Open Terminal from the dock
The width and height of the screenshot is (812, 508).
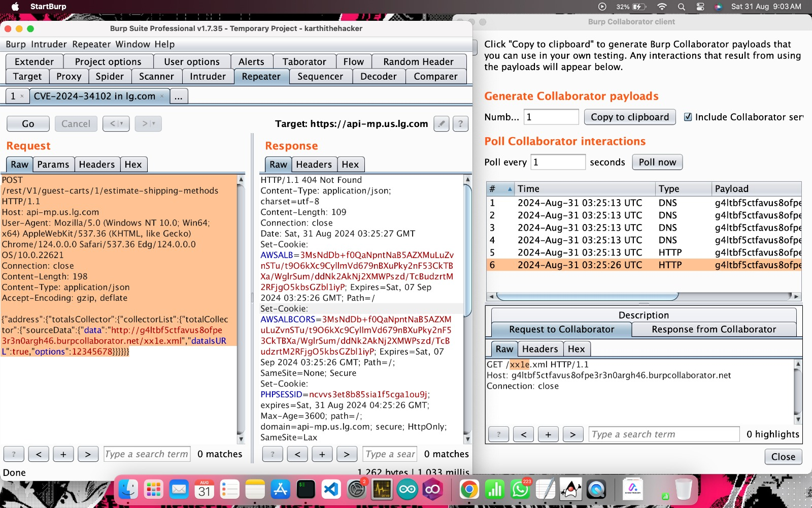(x=306, y=490)
